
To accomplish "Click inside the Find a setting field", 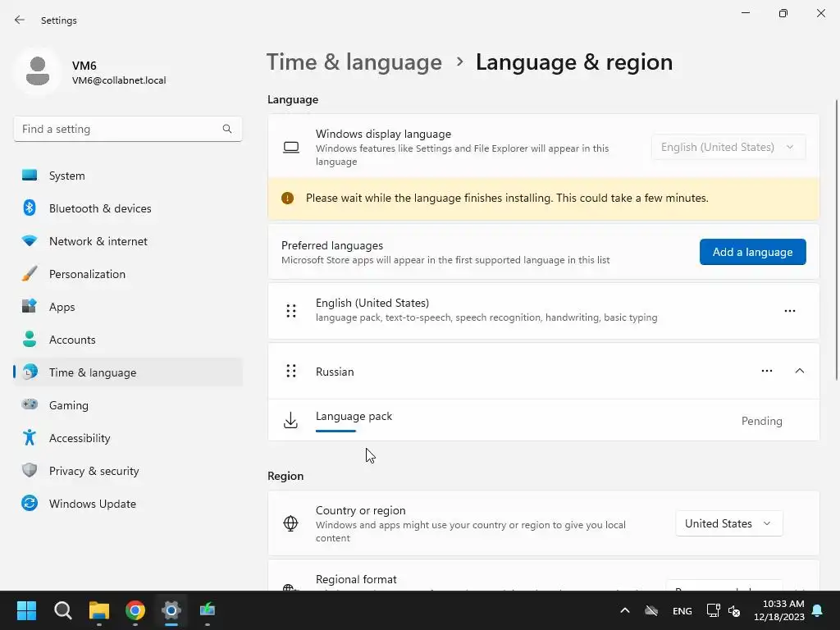I will coord(127,129).
